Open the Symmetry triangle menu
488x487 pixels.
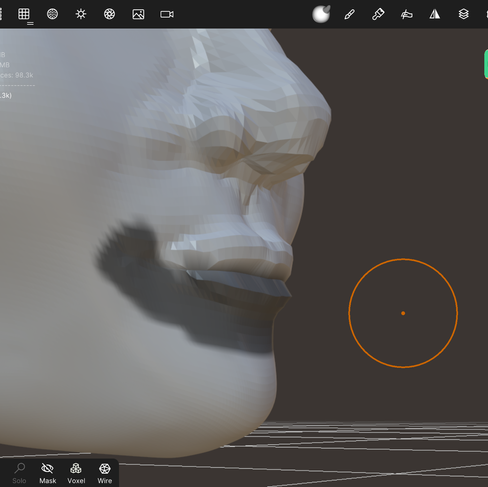(435, 14)
